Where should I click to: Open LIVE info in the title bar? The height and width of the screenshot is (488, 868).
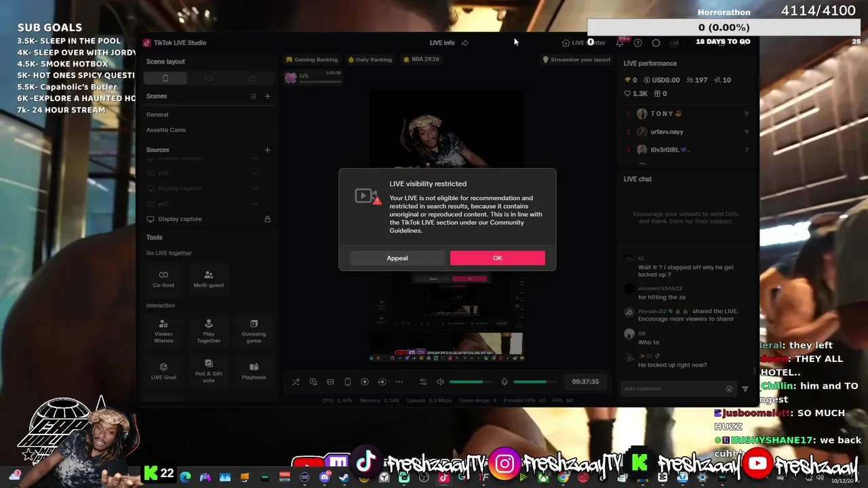point(442,43)
